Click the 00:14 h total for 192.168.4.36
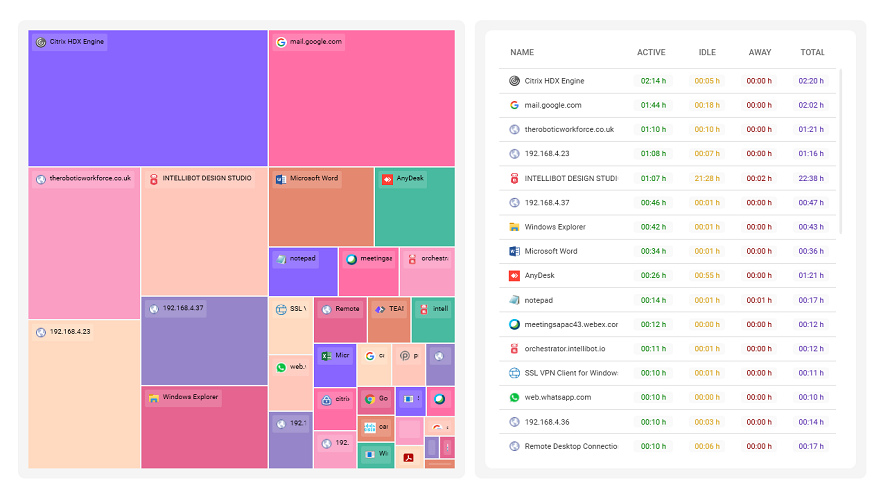The height and width of the screenshot is (500, 890). [811, 422]
